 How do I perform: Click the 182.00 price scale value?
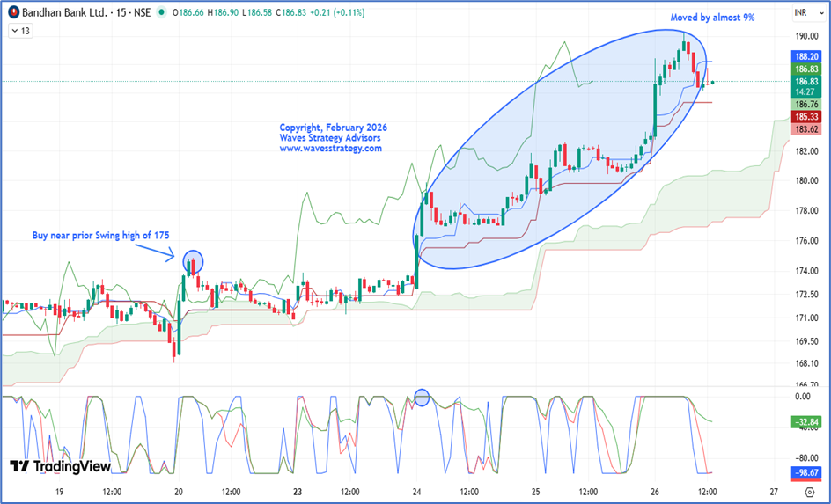[x=805, y=151]
